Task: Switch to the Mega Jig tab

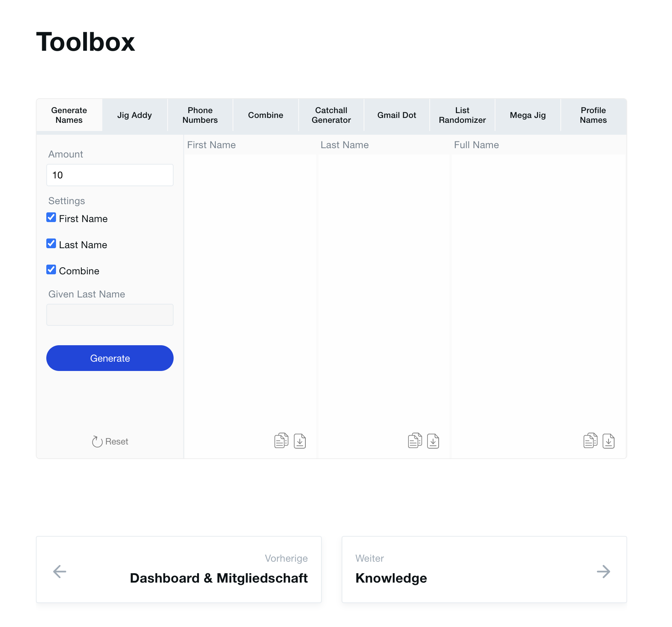Action: coord(528,115)
